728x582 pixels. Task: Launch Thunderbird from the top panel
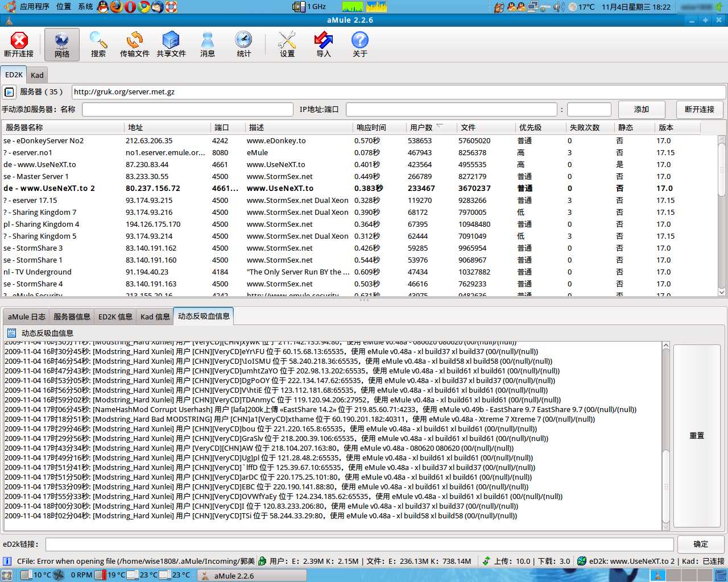[x=158, y=7]
